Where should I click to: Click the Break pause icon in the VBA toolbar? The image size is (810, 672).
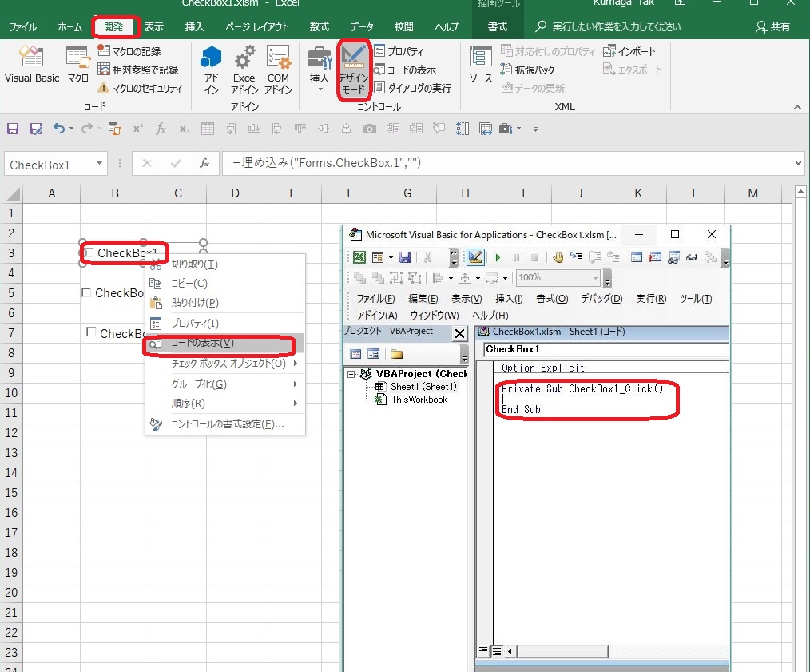point(516,257)
